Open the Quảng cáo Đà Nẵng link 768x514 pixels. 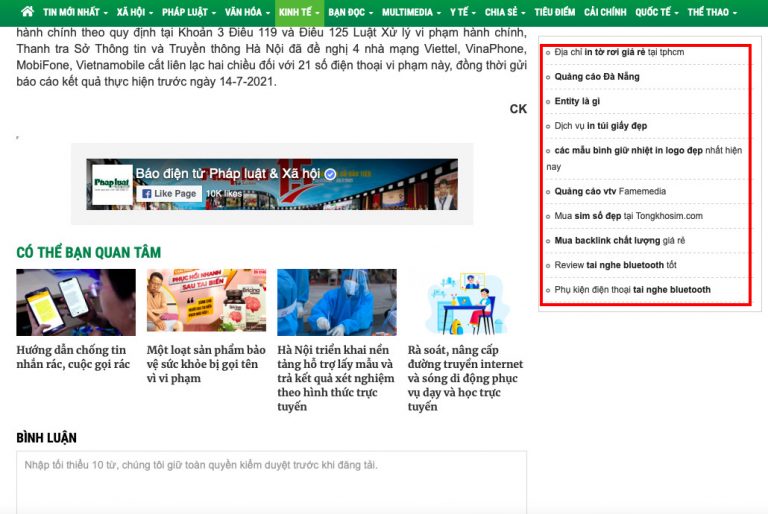[597, 76]
